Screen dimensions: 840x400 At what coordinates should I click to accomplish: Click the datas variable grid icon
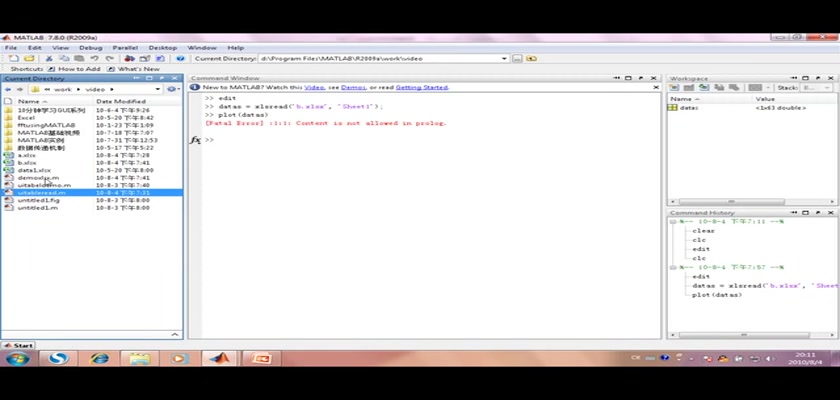pyautogui.click(x=672, y=108)
